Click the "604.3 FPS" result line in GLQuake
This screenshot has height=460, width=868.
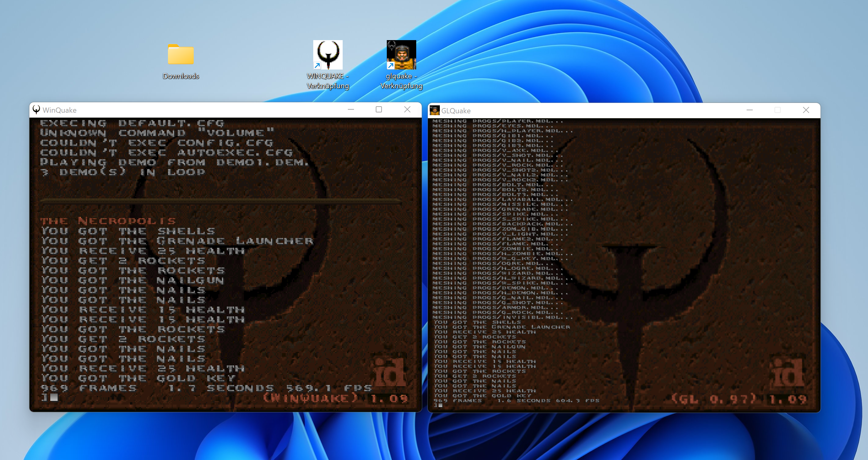tap(516, 400)
